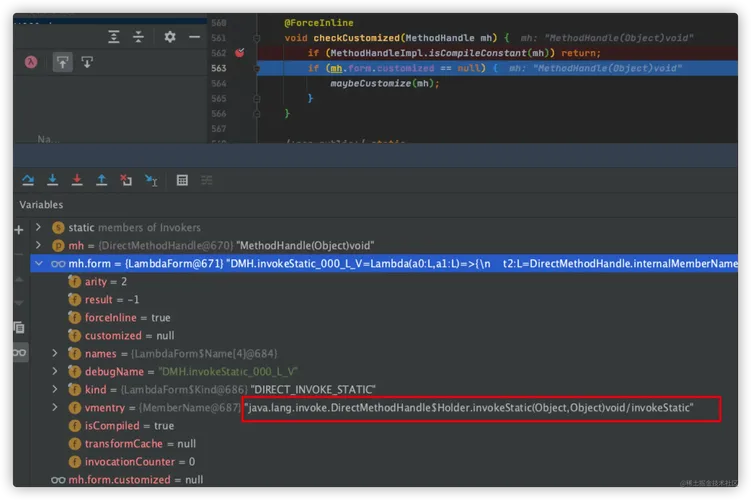
Task: Click the vmentry value string invokeStatic
Action: point(469,408)
